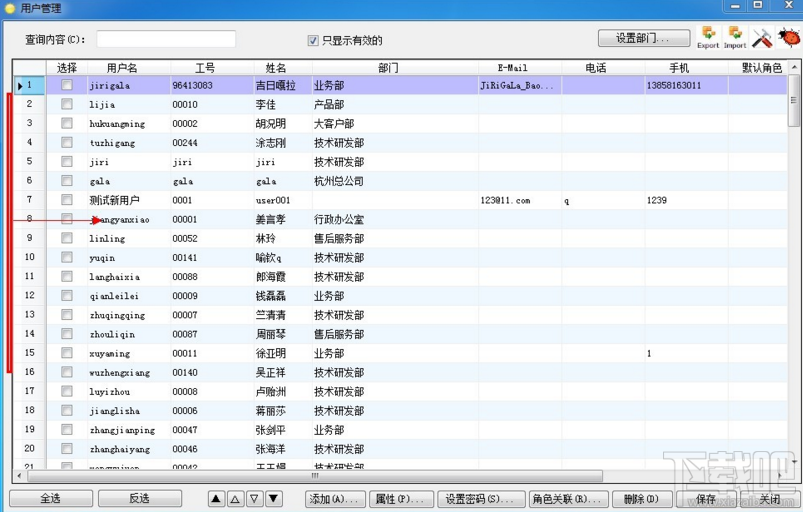Image resolution: width=803 pixels, height=512 pixels.
Task: Click 设置密码(S) set password button
Action: pos(481,499)
